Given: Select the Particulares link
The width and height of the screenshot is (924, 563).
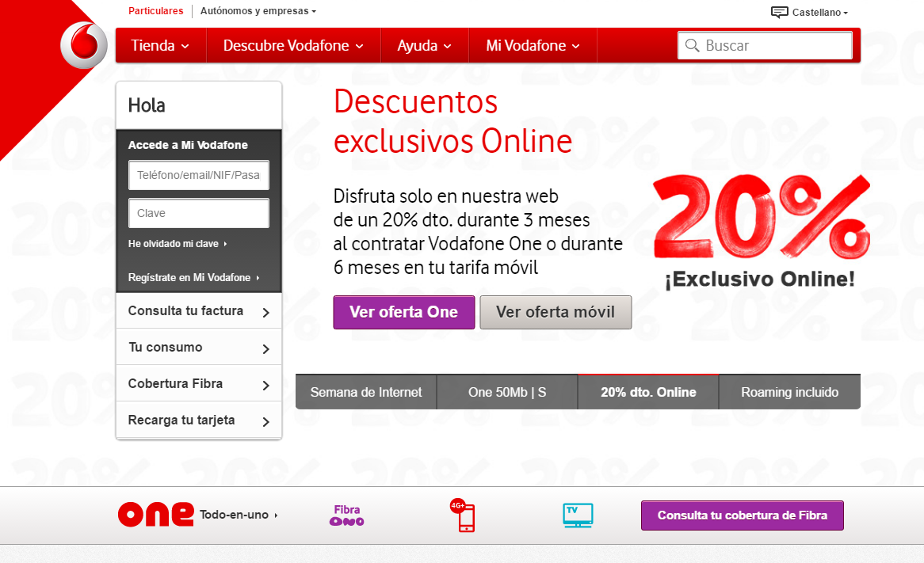Looking at the screenshot, I should pyautogui.click(x=155, y=11).
